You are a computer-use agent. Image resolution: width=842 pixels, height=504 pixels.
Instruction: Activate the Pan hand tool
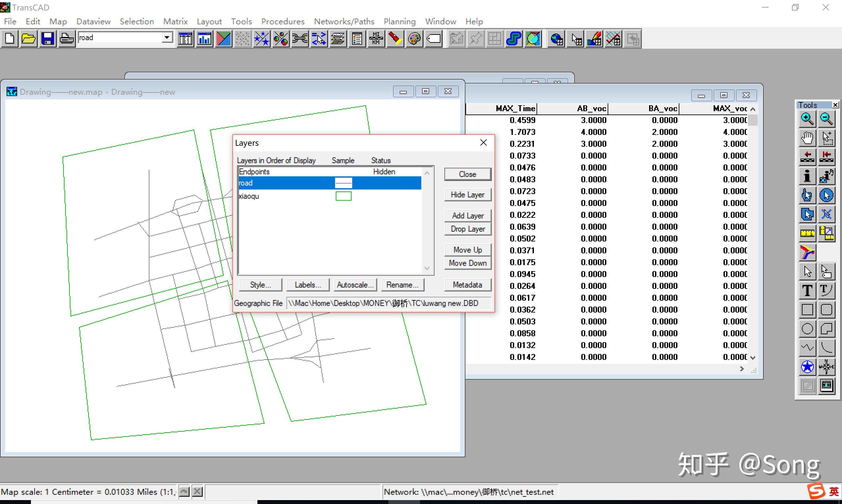coord(807,138)
